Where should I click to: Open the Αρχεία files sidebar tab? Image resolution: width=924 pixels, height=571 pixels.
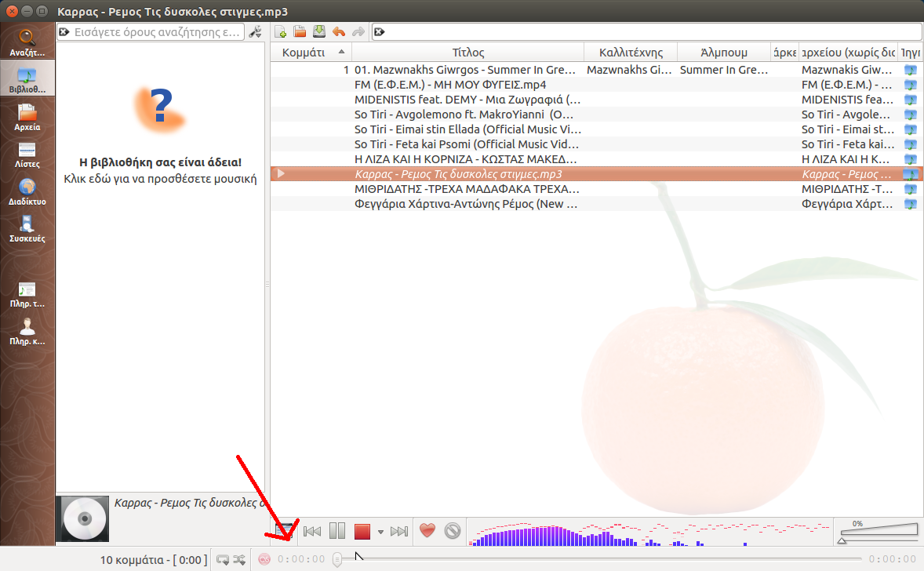tap(27, 117)
